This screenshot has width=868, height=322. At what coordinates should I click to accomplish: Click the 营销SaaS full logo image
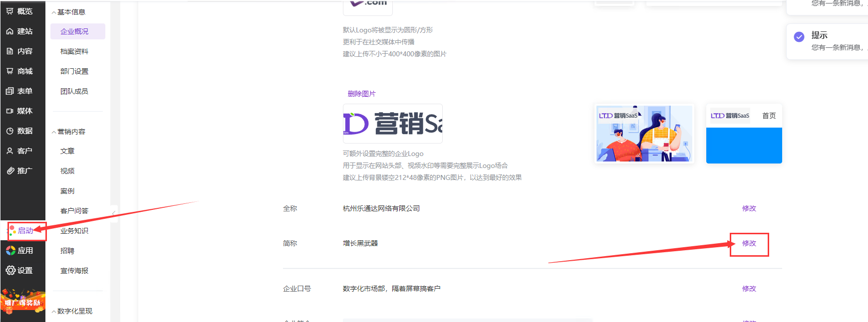click(393, 124)
